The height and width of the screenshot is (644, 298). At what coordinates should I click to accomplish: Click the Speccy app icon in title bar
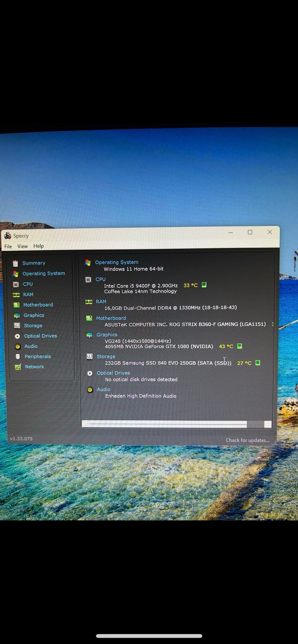click(8, 236)
